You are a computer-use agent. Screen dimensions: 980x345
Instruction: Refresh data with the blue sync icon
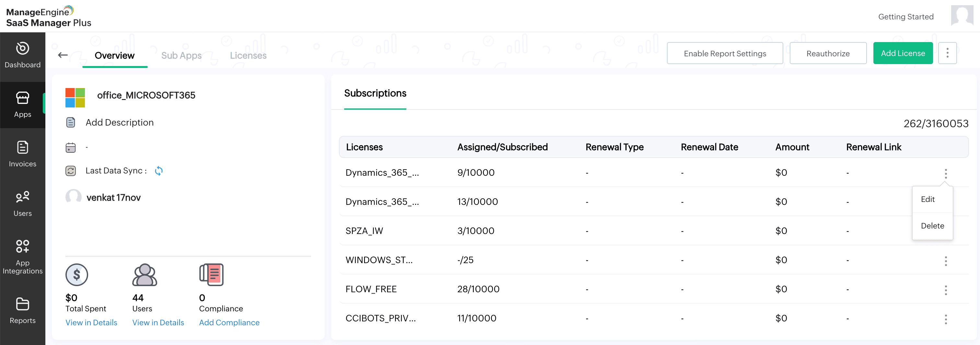click(159, 171)
